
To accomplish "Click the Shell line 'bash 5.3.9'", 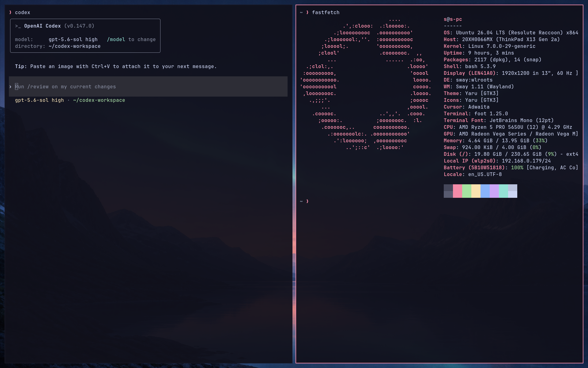I will pos(470,67).
